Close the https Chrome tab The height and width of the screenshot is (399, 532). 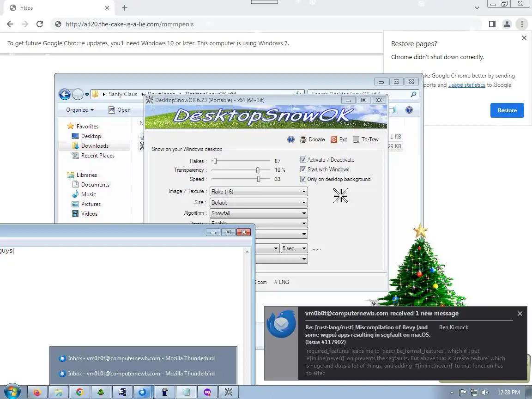point(107,8)
